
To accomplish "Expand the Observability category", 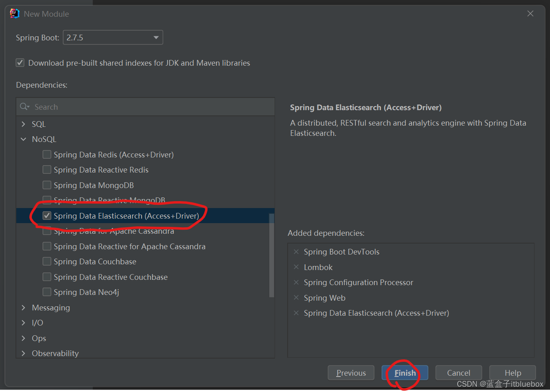I will tap(23, 353).
